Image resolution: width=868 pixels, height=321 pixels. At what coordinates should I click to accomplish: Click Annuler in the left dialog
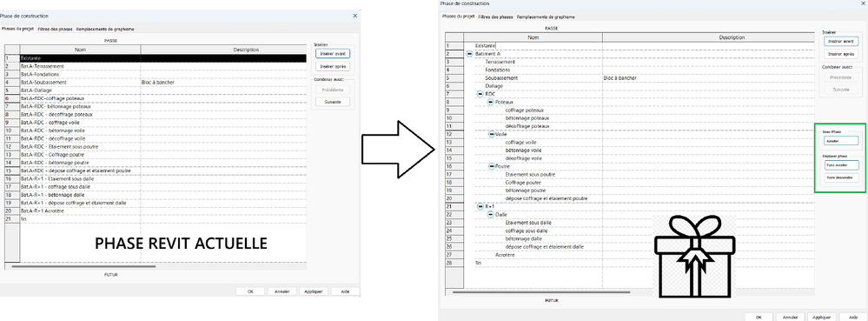[x=282, y=291]
